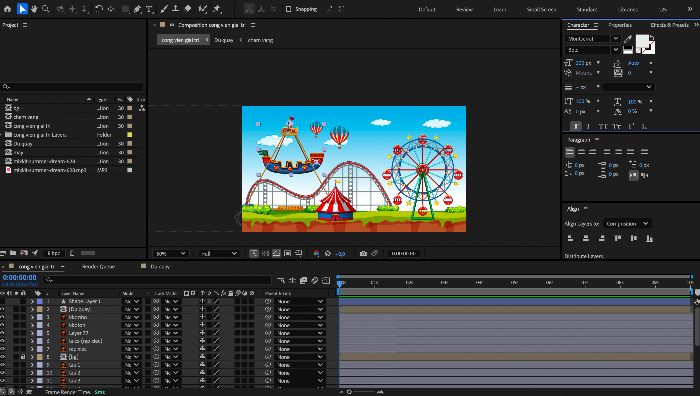Select the Zoom magnifier tool
Image resolution: width=700 pixels, height=396 pixels.
coord(46,8)
